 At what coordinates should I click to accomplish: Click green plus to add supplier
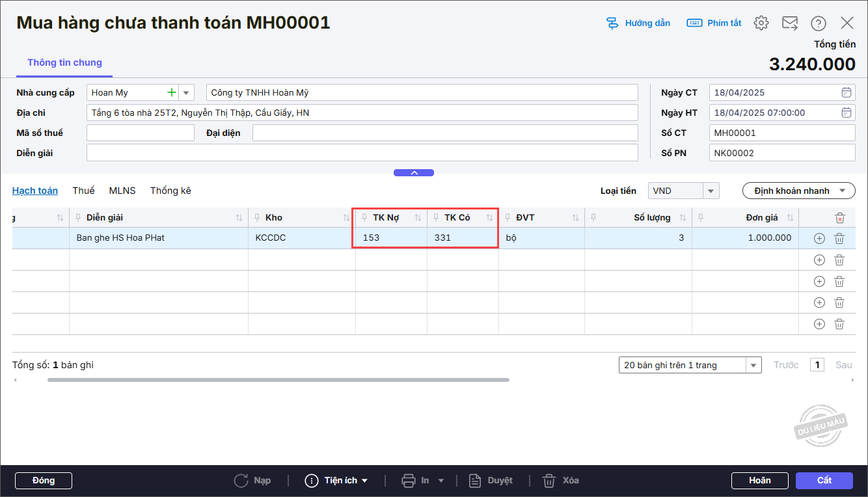(172, 92)
